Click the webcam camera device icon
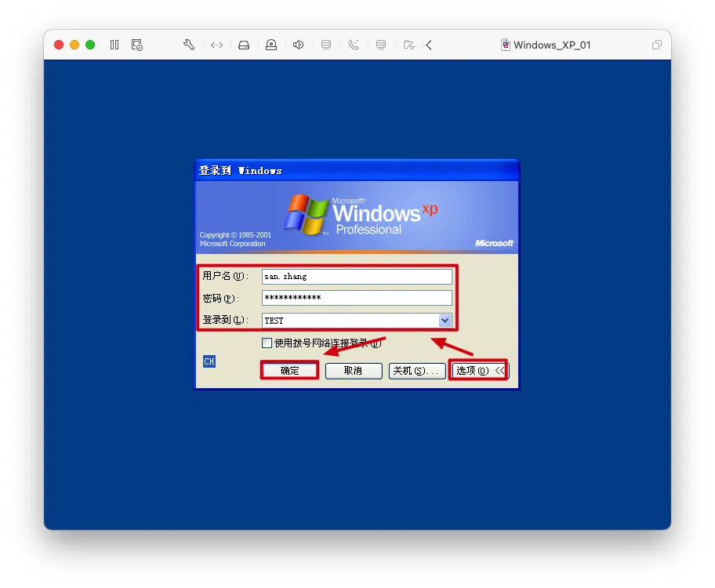 pyautogui.click(x=271, y=45)
